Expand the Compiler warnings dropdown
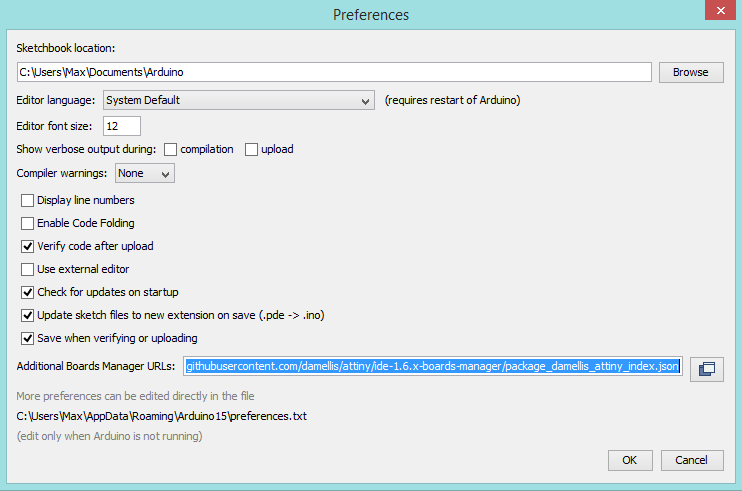742x491 pixels. (145, 174)
